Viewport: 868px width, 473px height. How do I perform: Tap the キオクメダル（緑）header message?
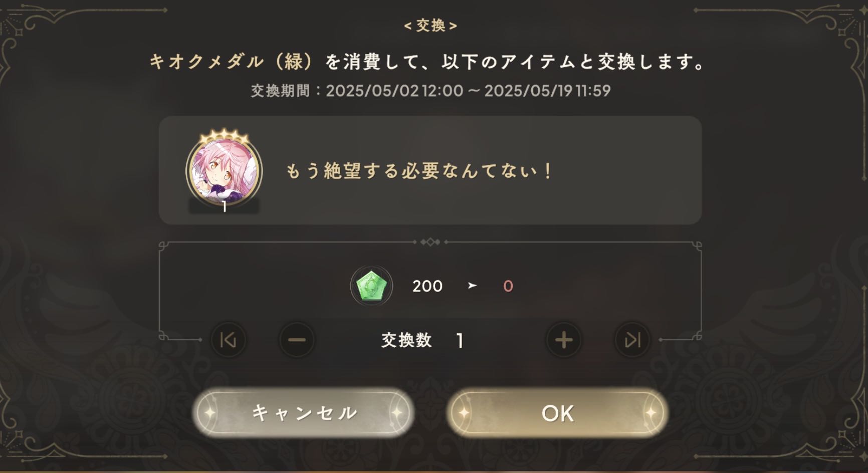[x=428, y=62]
